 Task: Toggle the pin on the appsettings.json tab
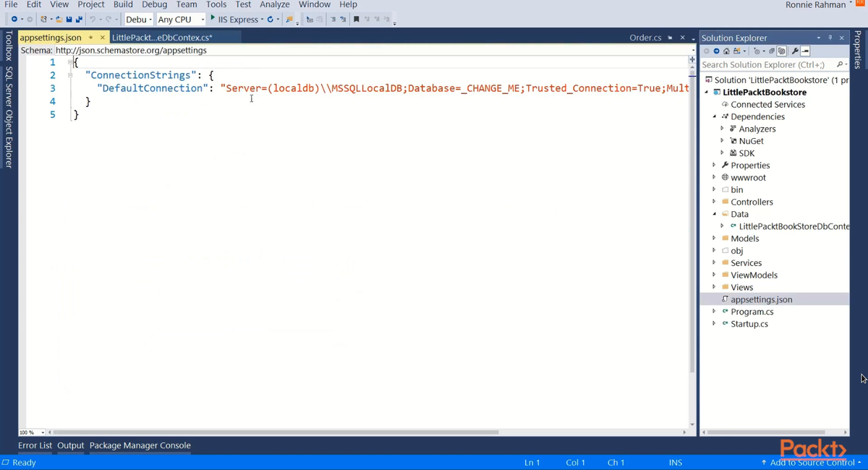90,38
